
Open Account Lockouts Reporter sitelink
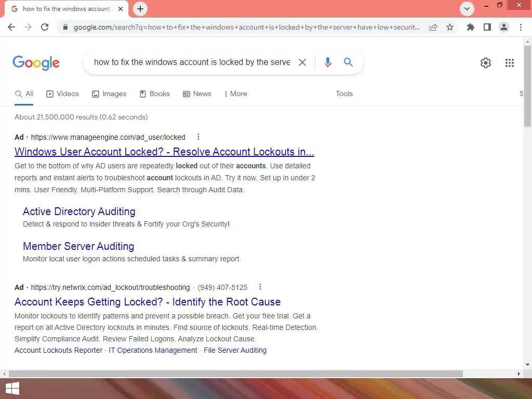coord(58,351)
